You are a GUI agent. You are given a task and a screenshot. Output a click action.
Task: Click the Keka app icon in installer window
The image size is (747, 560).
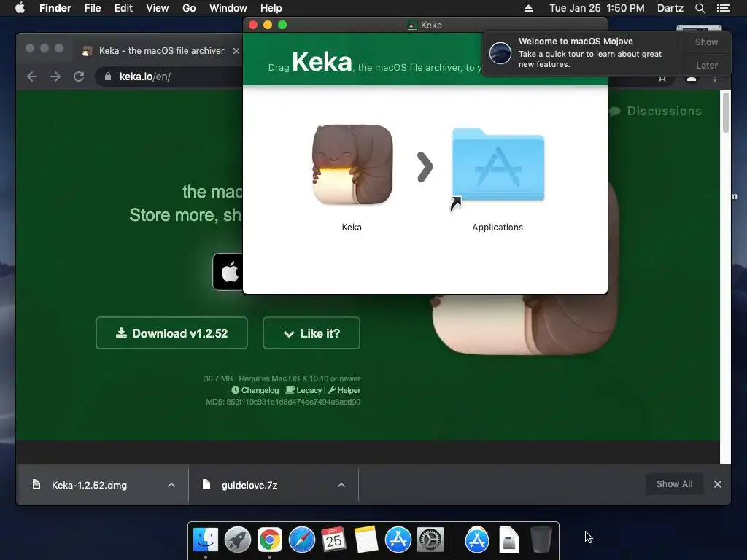pos(352,165)
